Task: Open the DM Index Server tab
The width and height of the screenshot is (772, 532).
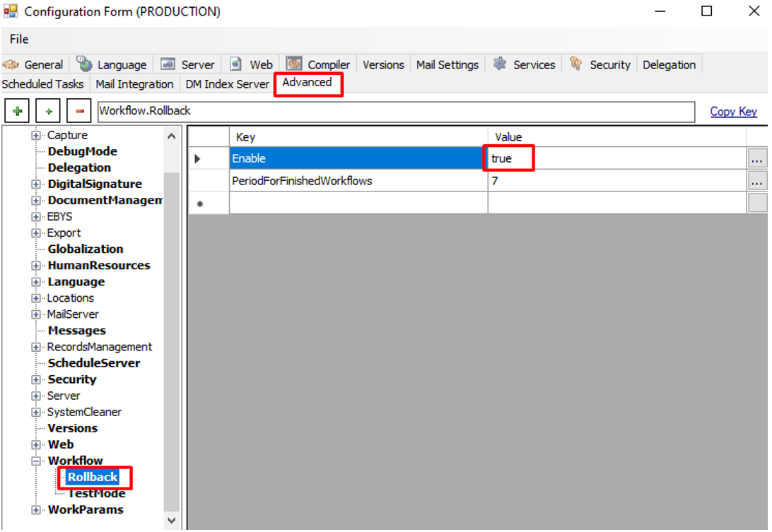Action: pyautogui.click(x=228, y=84)
